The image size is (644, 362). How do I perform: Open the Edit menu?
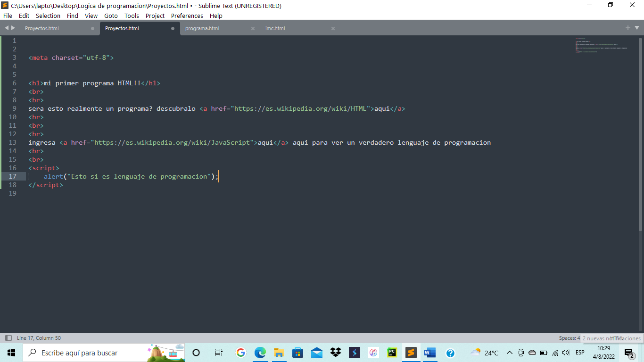[x=24, y=16]
